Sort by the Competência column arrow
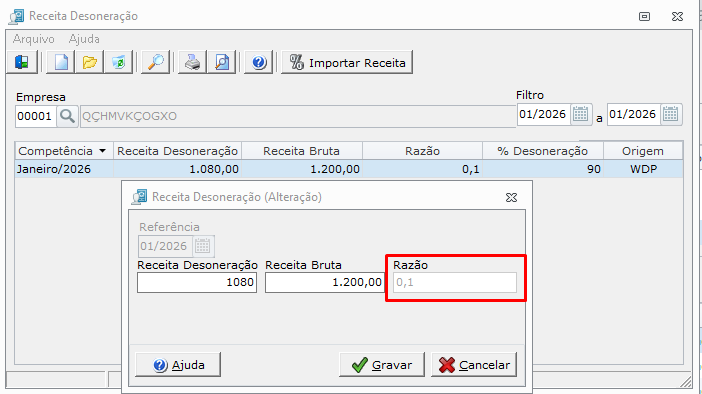 (x=103, y=151)
